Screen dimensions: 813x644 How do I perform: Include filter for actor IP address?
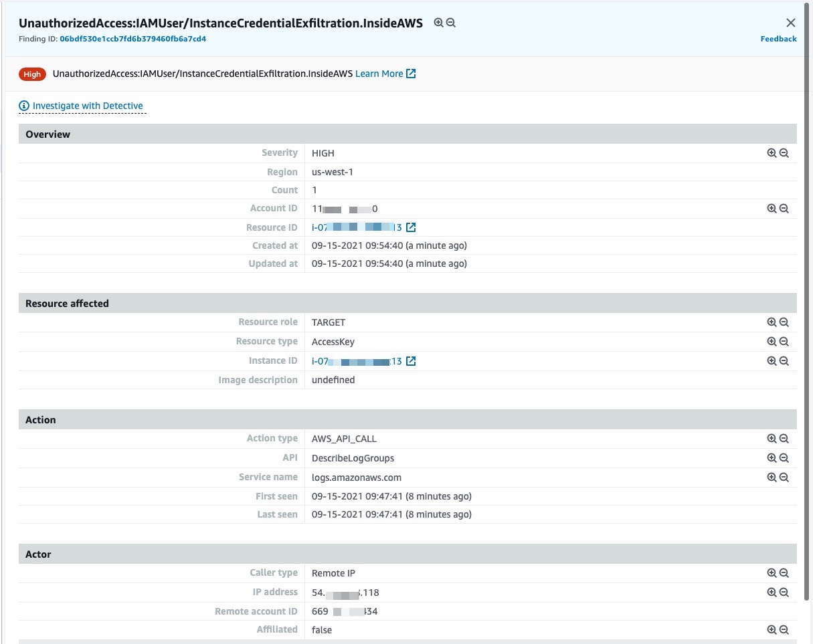(772, 592)
